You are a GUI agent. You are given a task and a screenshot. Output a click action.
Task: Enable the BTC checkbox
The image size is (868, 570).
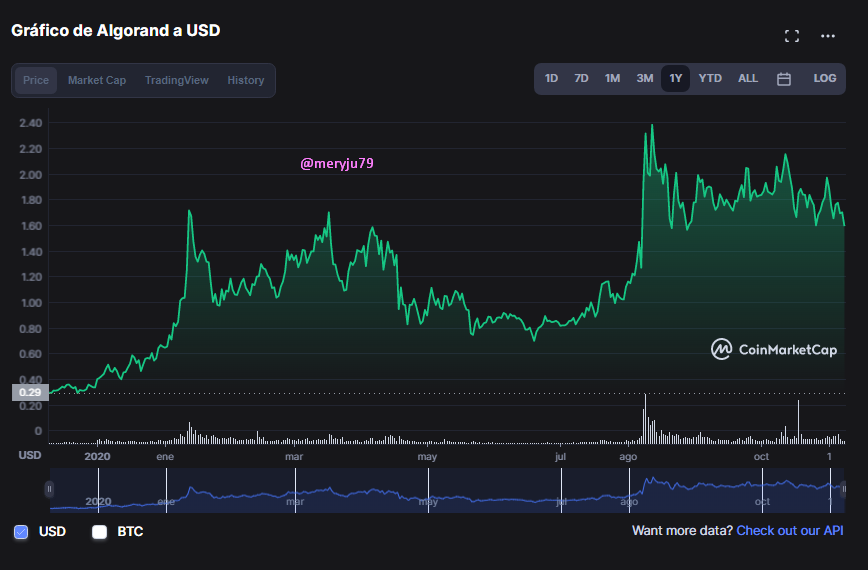(100, 532)
